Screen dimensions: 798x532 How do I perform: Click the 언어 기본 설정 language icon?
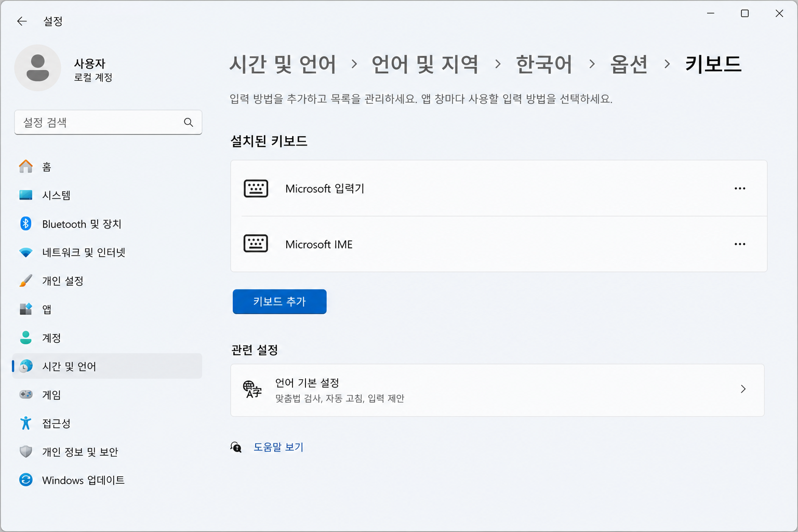(x=252, y=390)
